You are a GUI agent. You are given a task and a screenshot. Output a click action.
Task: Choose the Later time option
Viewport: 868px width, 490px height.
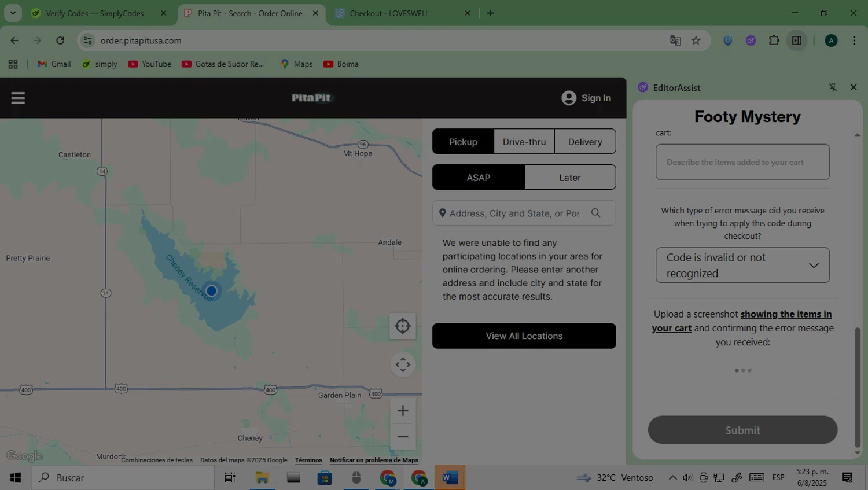tap(570, 178)
